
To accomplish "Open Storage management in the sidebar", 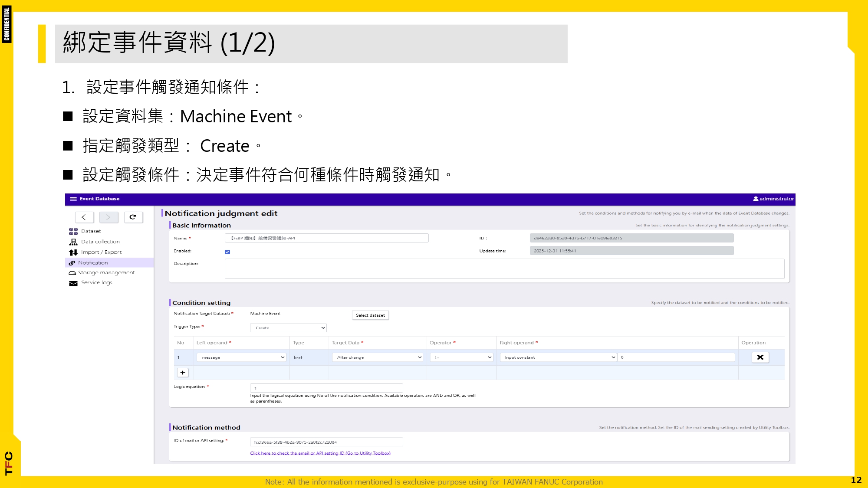I will (x=72, y=272).
